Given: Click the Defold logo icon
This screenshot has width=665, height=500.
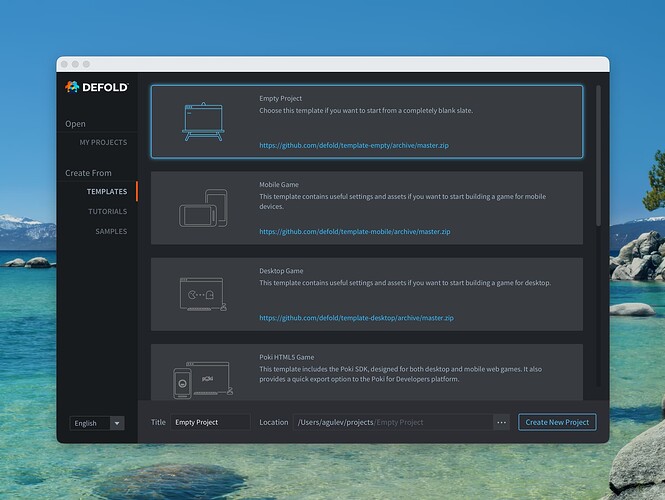Looking at the screenshot, I should tap(72, 88).
